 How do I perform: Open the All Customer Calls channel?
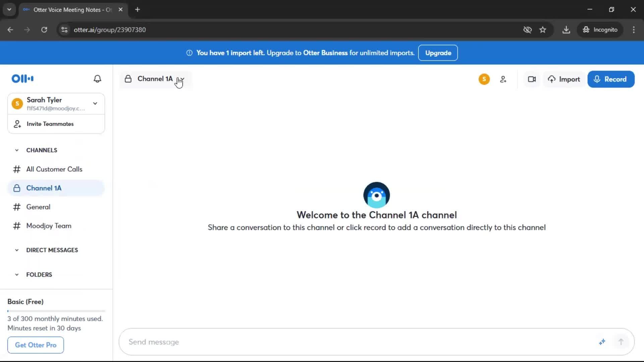(x=56, y=169)
